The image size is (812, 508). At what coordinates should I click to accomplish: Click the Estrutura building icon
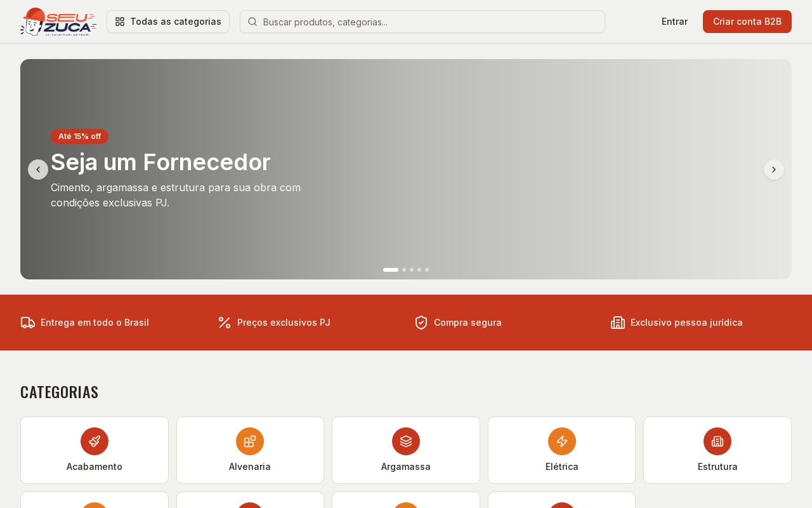(717, 441)
